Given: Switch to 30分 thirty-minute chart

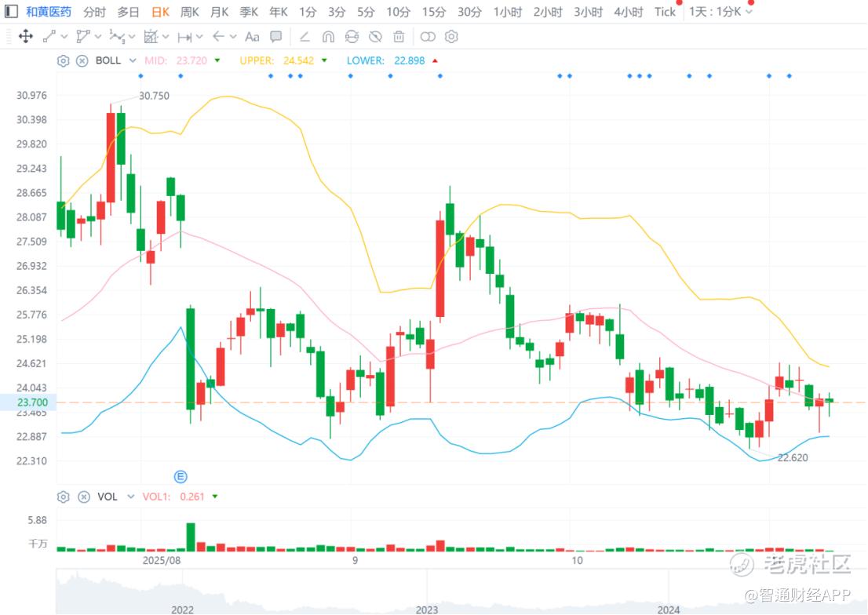Looking at the screenshot, I should click(469, 12).
